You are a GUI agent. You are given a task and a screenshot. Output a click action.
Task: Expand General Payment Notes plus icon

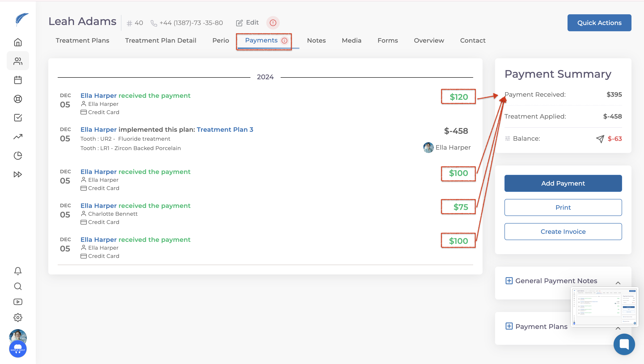(x=509, y=281)
